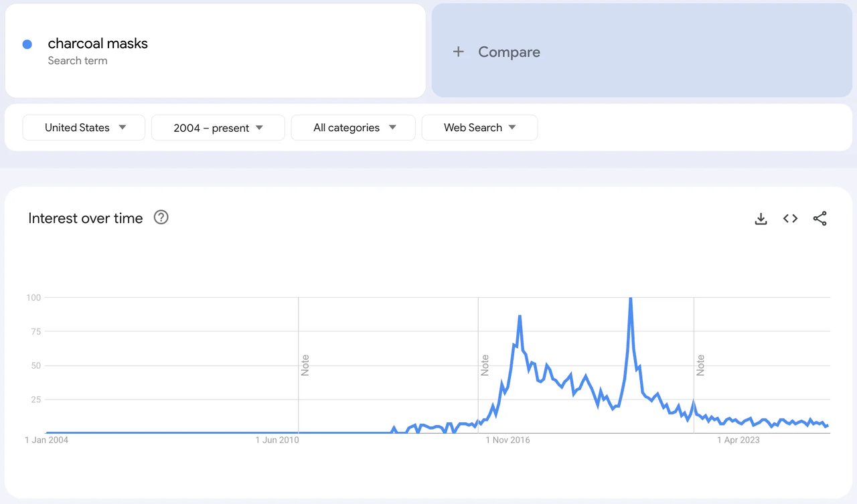Click the first chart peak near 2017
857x504 pixels.
(520, 316)
